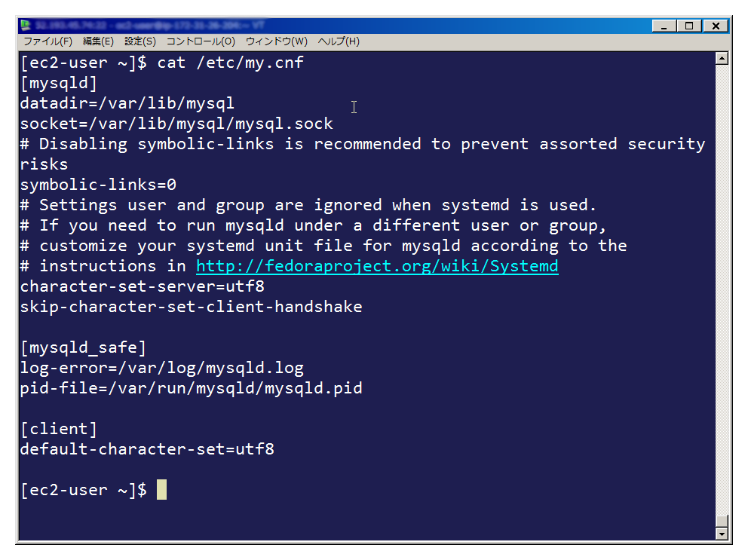Click the scrollbar down arrow
The height and width of the screenshot is (560, 748).
[x=722, y=534]
